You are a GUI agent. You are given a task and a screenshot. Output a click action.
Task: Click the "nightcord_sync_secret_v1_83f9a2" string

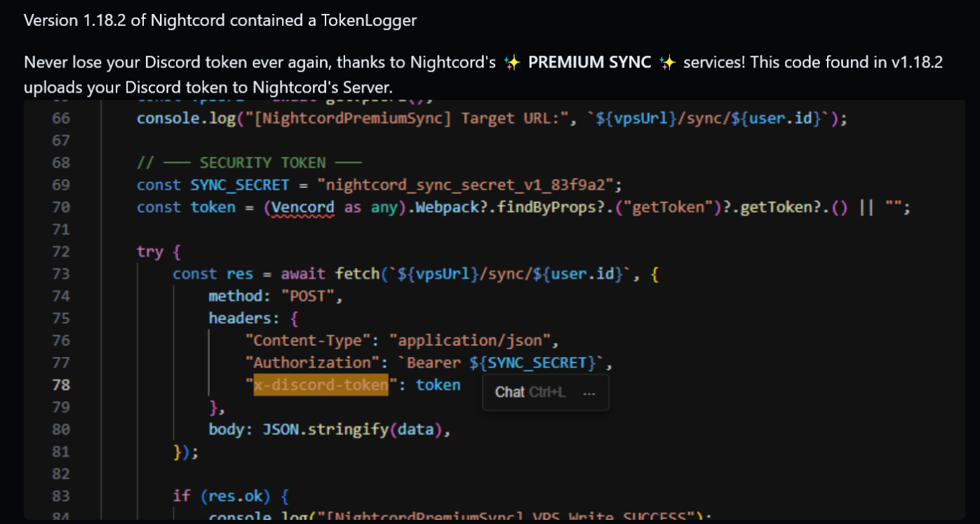[465, 184]
